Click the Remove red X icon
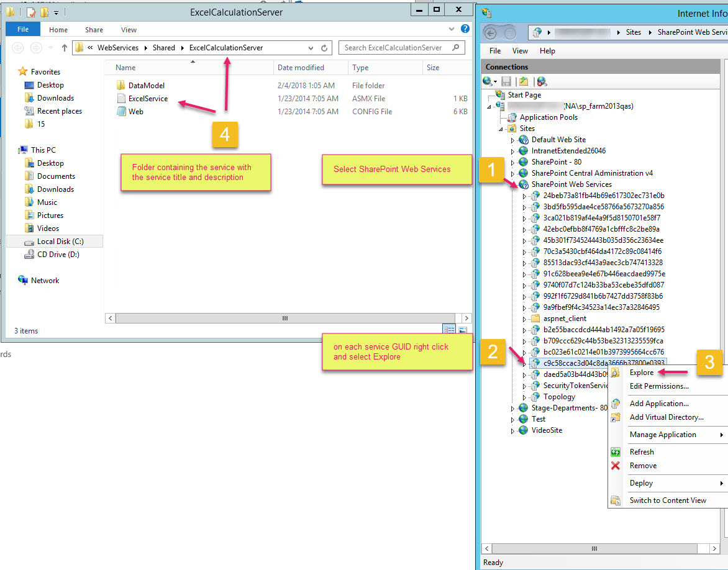Viewport: 728px width, 570px height. click(x=616, y=466)
